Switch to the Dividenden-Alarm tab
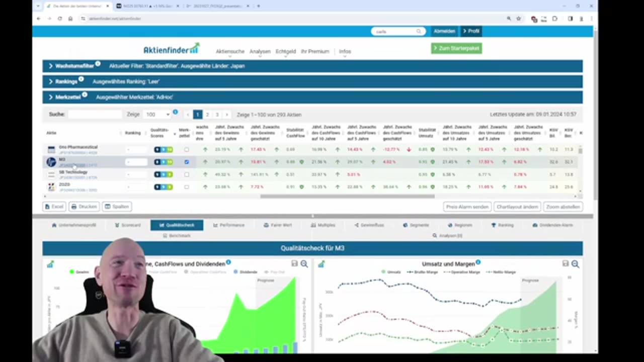 pyautogui.click(x=553, y=225)
